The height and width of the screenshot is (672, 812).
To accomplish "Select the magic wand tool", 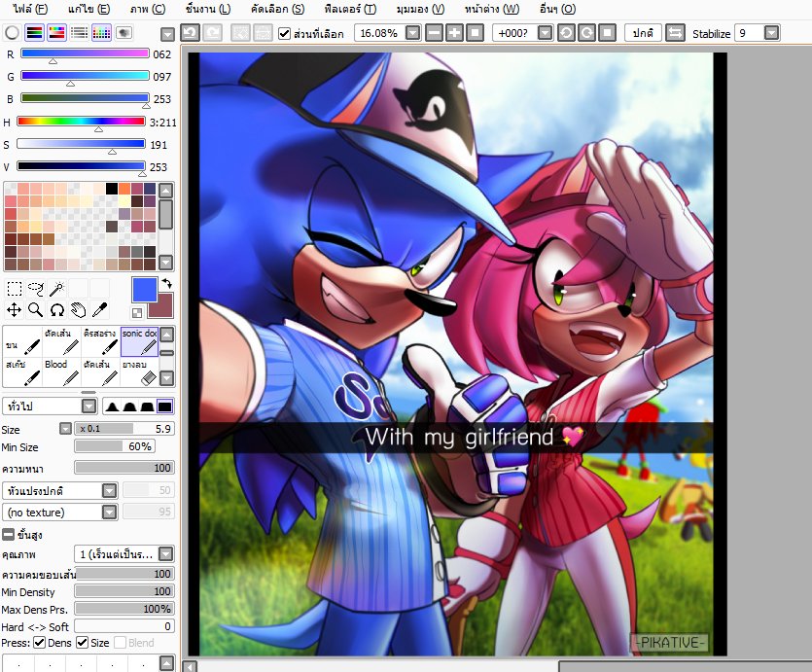I will 57,289.
